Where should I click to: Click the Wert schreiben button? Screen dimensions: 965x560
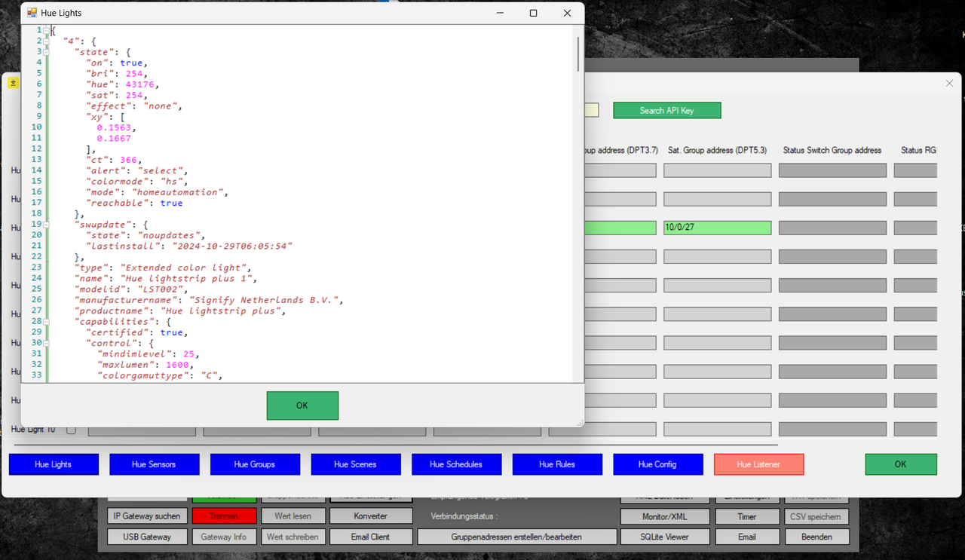click(294, 537)
